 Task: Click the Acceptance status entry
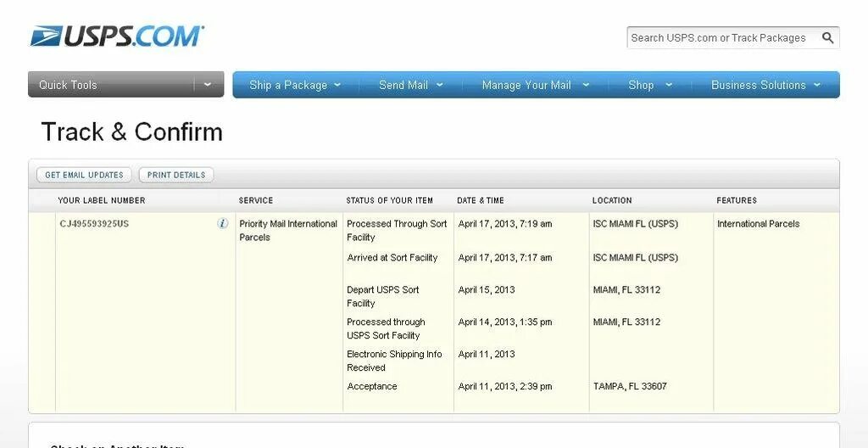click(x=371, y=386)
